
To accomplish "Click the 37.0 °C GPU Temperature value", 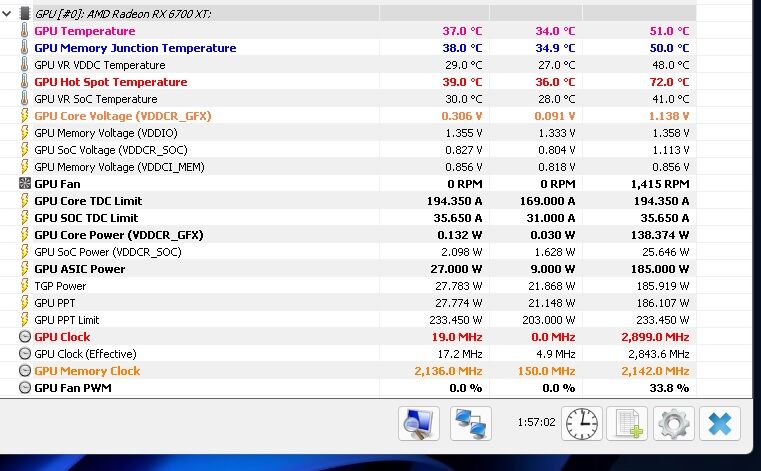I will pyautogui.click(x=462, y=31).
